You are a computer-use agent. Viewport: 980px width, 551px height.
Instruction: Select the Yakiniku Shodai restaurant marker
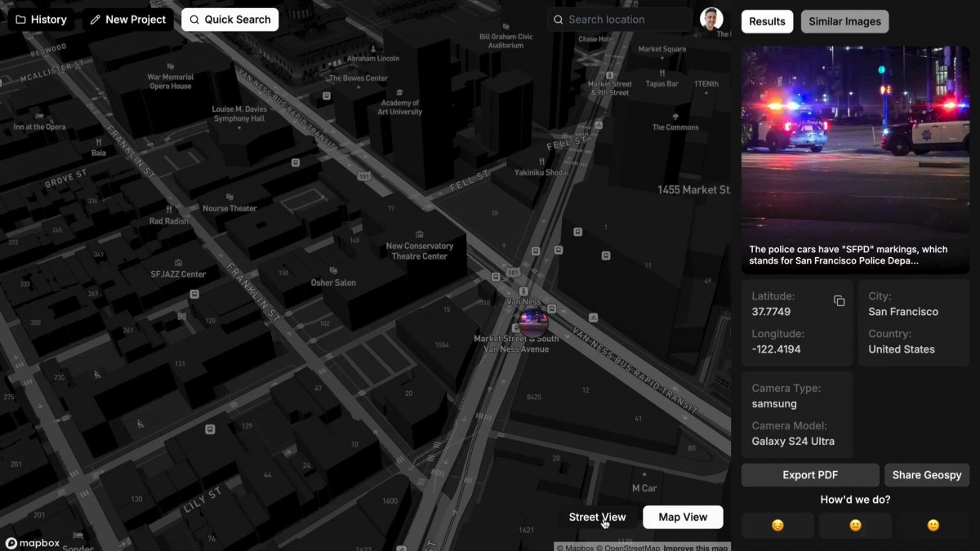541,167
